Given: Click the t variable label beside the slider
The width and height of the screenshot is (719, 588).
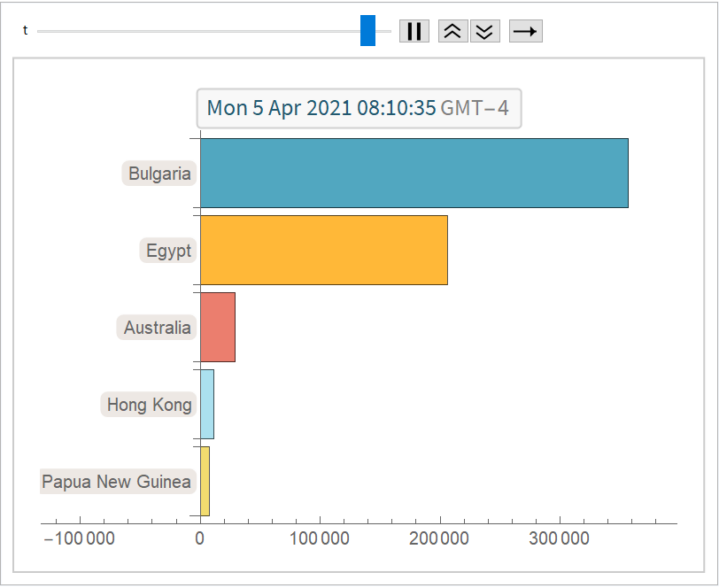Looking at the screenshot, I should pos(25,31).
